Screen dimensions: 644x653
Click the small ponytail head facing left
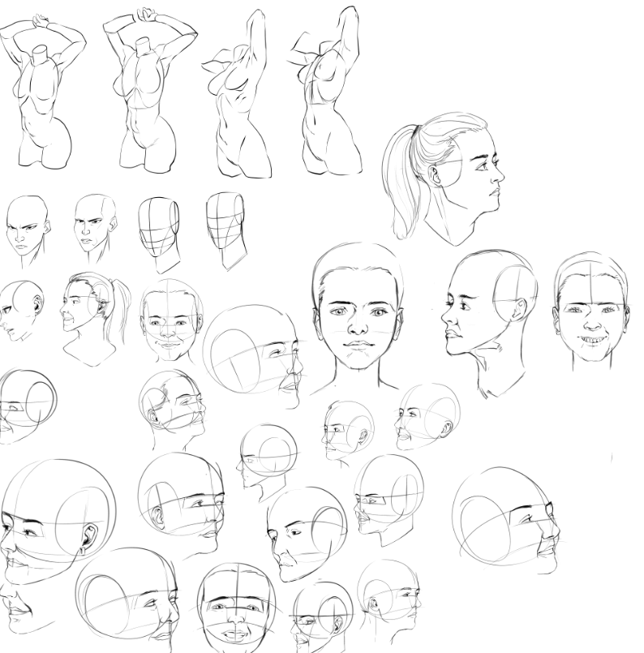[95, 319]
